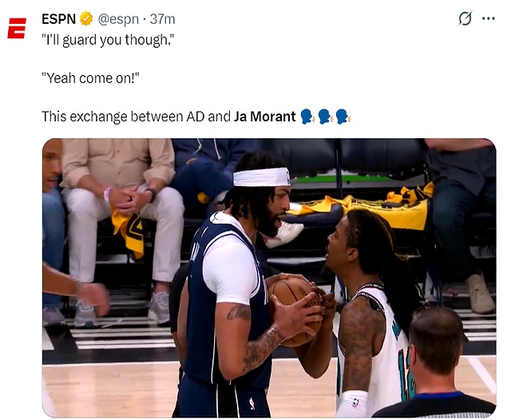Screen dimensions: 511x420
Task: Open the @espn handle link
Action: coord(118,19)
